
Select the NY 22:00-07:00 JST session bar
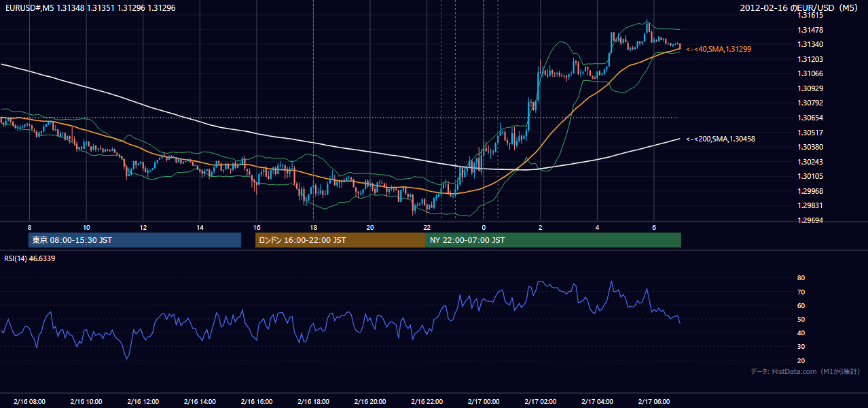tap(554, 240)
